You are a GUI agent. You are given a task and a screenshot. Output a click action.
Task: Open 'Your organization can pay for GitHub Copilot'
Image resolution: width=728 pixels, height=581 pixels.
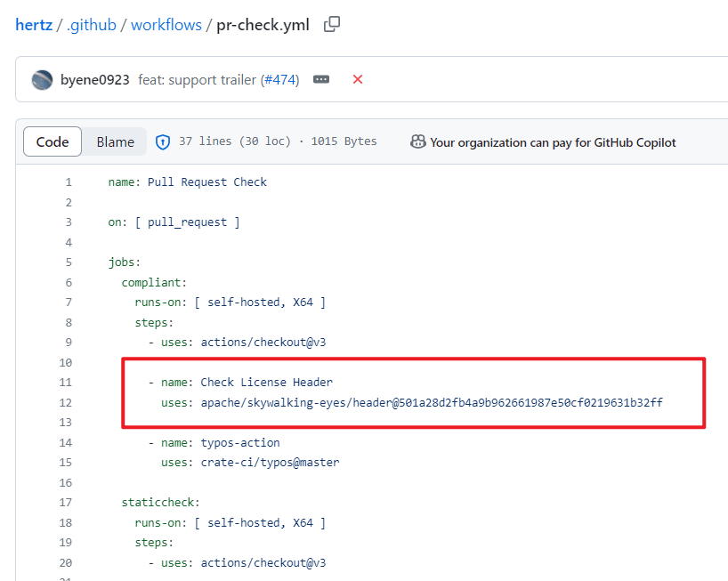click(x=553, y=142)
